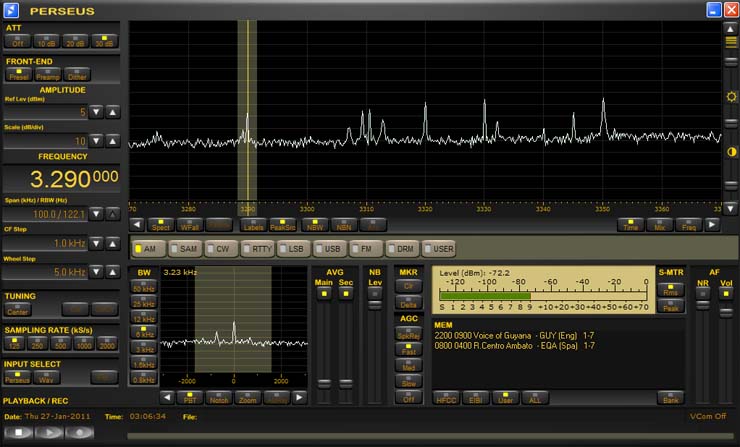The height and width of the screenshot is (447, 740).
Task: Set AGC to Slow
Action: [409, 381]
